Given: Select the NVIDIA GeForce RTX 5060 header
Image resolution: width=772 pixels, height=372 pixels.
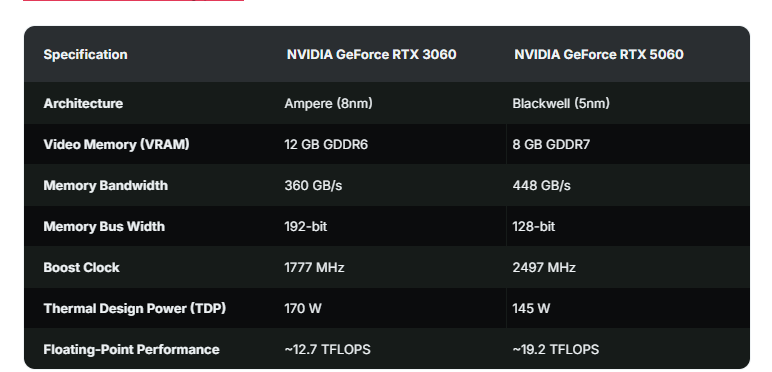Looking at the screenshot, I should (x=599, y=55).
